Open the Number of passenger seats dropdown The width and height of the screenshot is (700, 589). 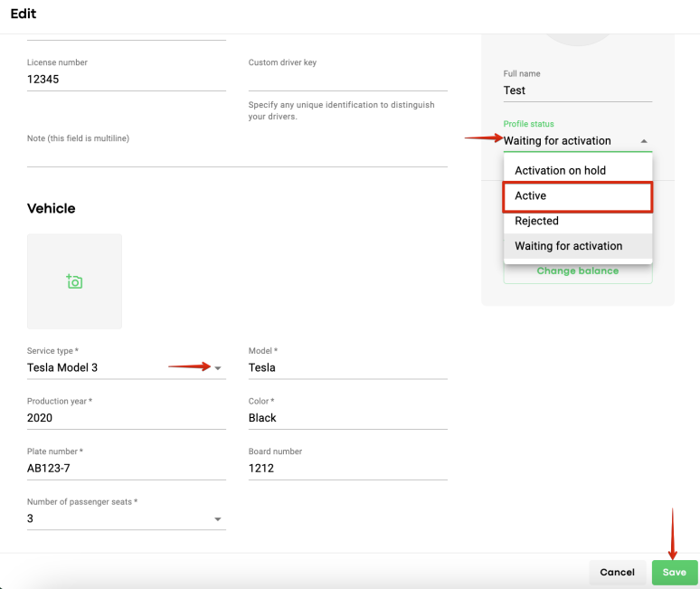pos(218,519)
